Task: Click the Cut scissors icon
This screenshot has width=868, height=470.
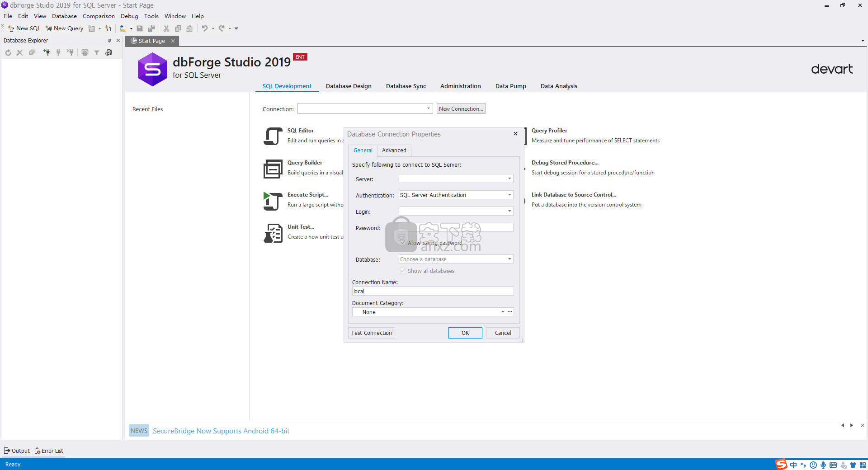Action: [166, 28]
